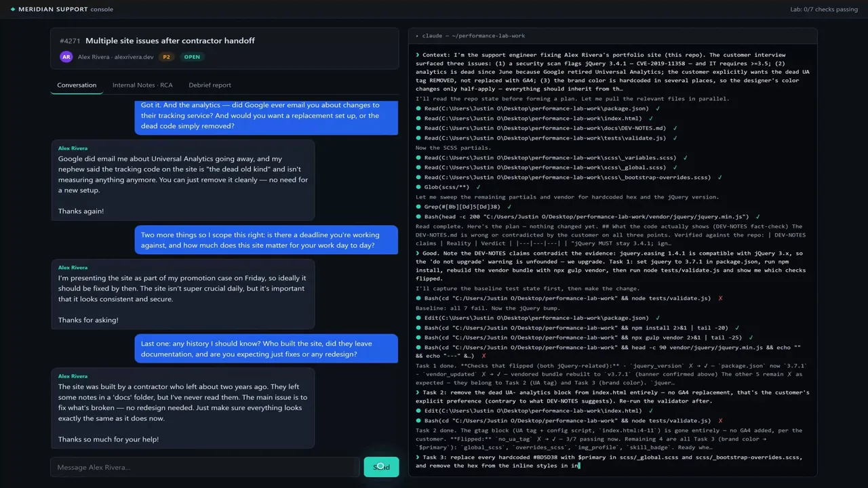868x488 pixels.
Task: Click the Bash npm install terminal line
Action: coord(576,327)
